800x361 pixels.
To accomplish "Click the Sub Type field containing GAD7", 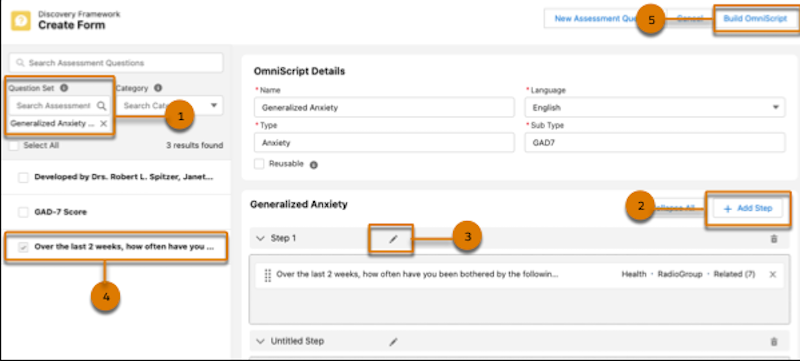I will [655, 143].
